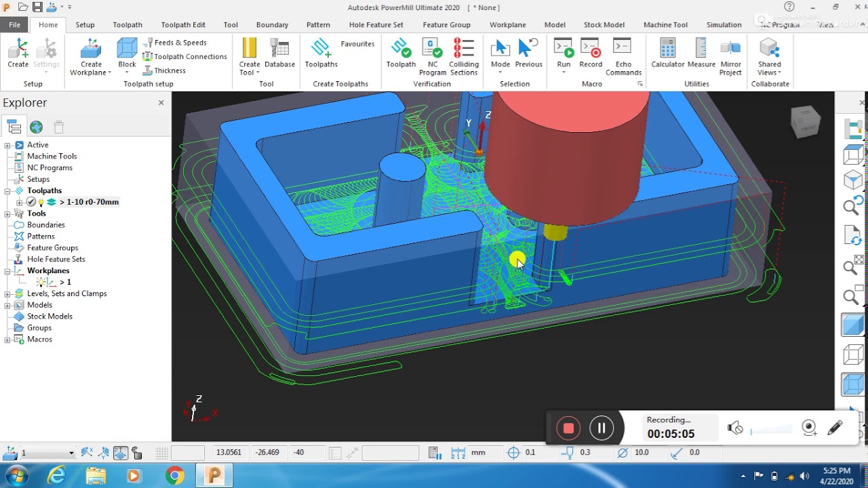Expand the Macros tree node
The width and height of the screenshot is (868, 488).
(7, 340)
